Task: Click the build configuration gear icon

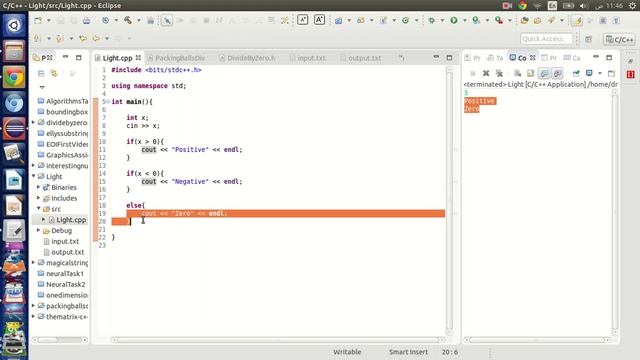Action: pyautogui.click(x=105, y=20)
